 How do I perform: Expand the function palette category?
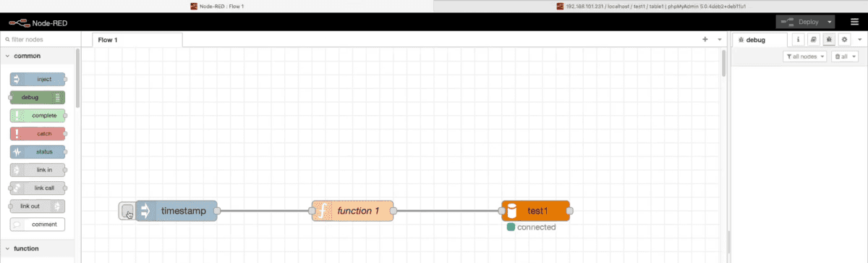pos(37,249)
